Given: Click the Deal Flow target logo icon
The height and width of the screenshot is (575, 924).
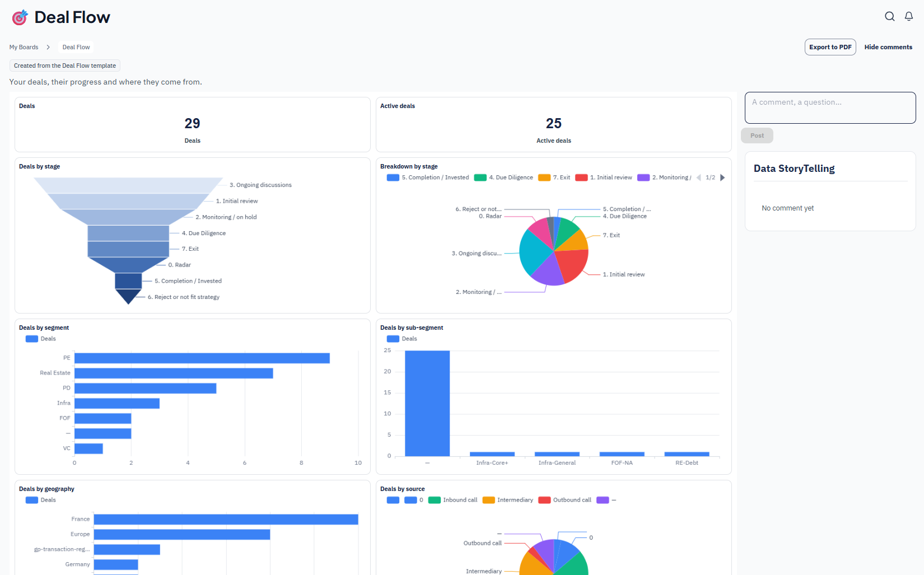Looking at the screenshot, I should click(20, 17).
